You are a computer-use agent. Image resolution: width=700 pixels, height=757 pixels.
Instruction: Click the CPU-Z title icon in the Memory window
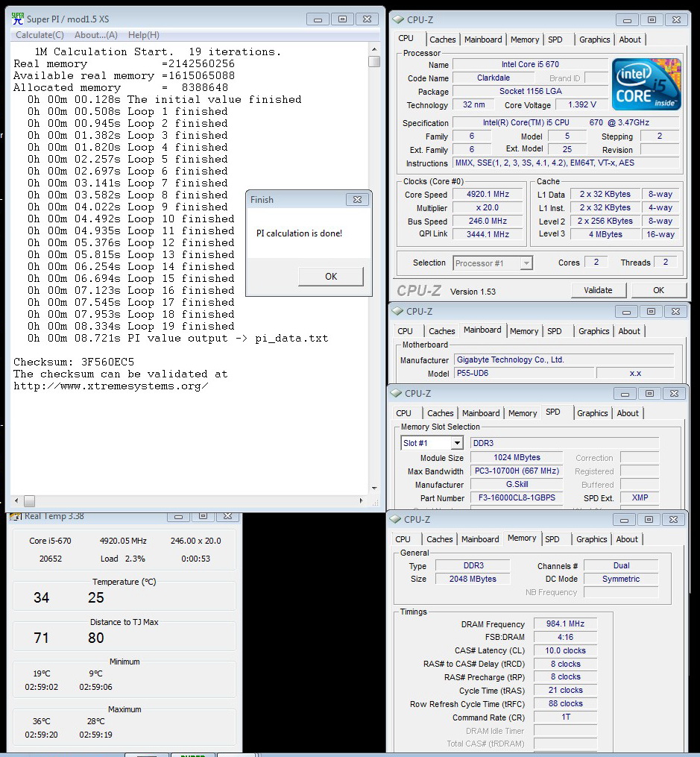(x=395, y=520)
